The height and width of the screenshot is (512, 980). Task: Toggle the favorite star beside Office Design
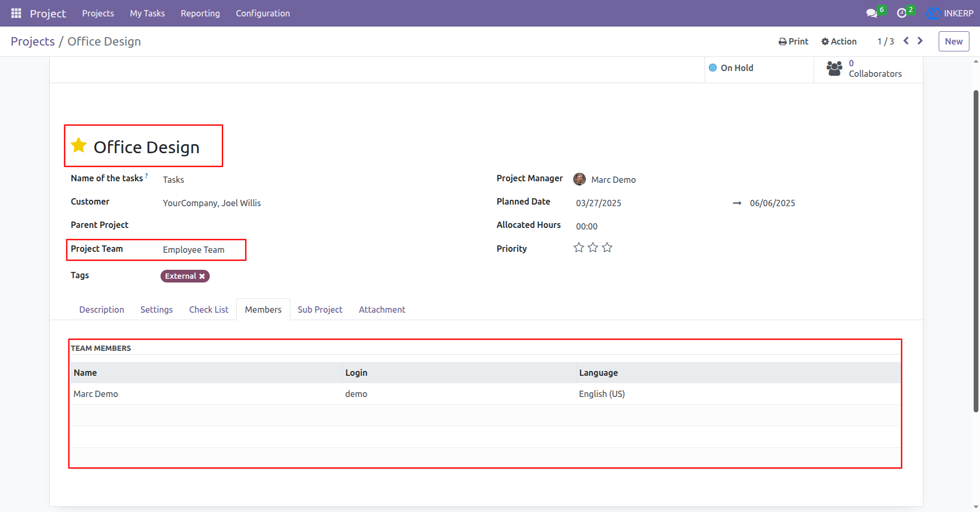79,145
